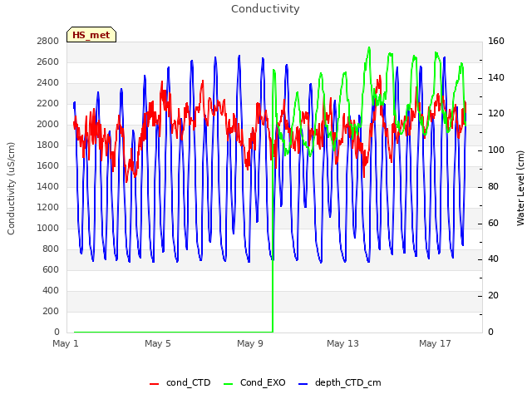The image size is (532, 399).
Task: Click the May 9 x-axis label
Action: [x=250, y=343]
